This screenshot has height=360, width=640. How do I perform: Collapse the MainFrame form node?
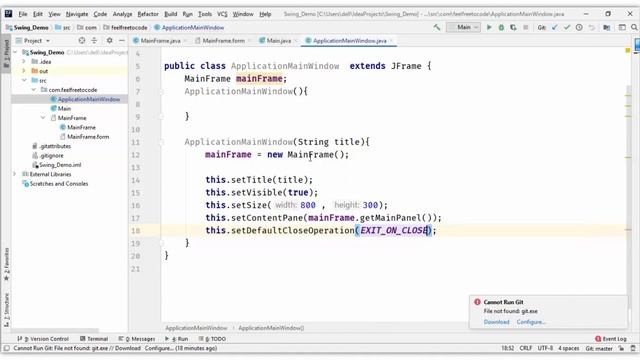[43, 118]
